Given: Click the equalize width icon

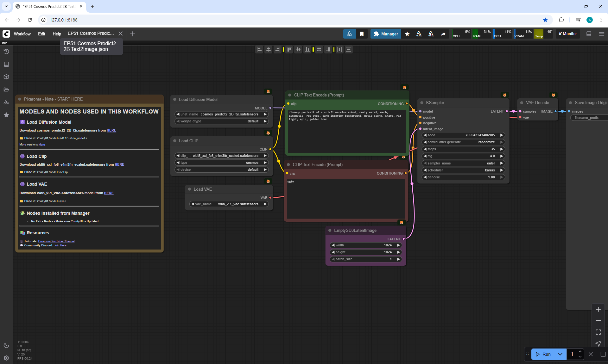Looking at the screenshot, I should point(319,49).
